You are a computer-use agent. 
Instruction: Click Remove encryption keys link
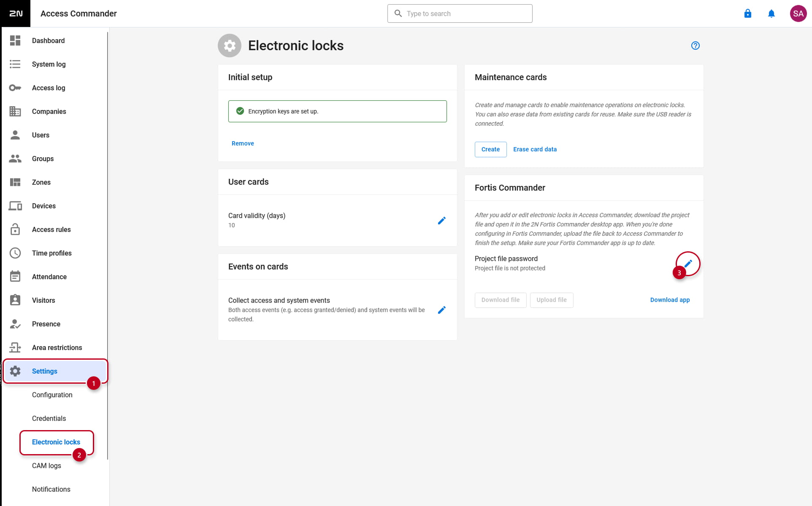(243, 143)
